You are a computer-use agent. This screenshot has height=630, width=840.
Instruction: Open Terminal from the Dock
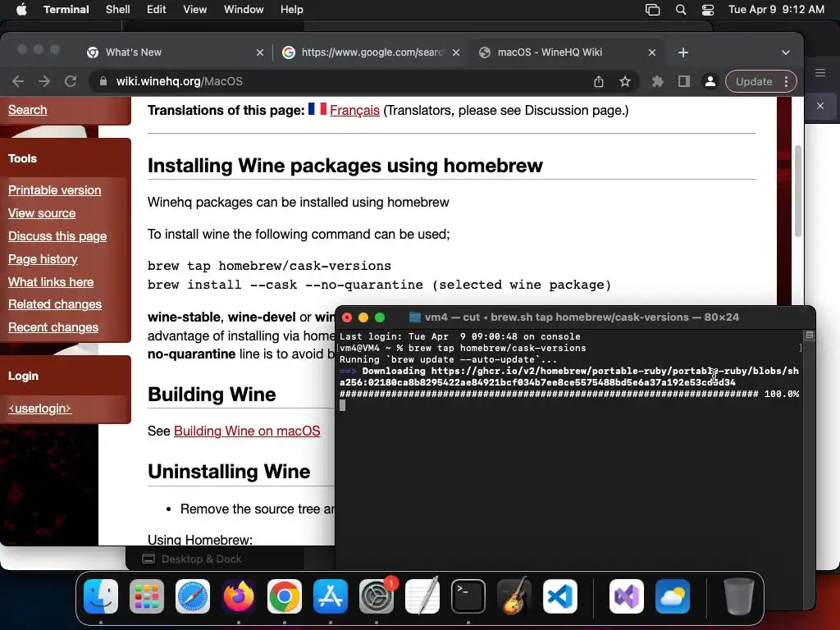[468, 596]
